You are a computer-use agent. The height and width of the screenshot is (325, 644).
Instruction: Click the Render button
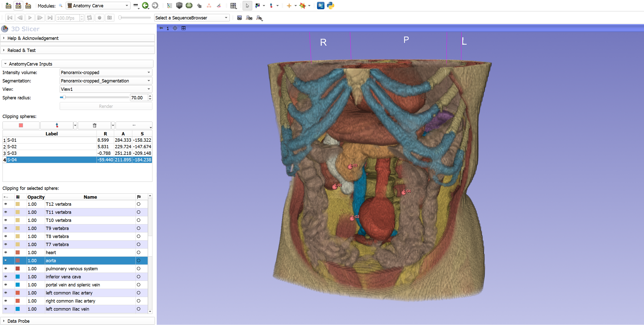click(x=106, y=106)
